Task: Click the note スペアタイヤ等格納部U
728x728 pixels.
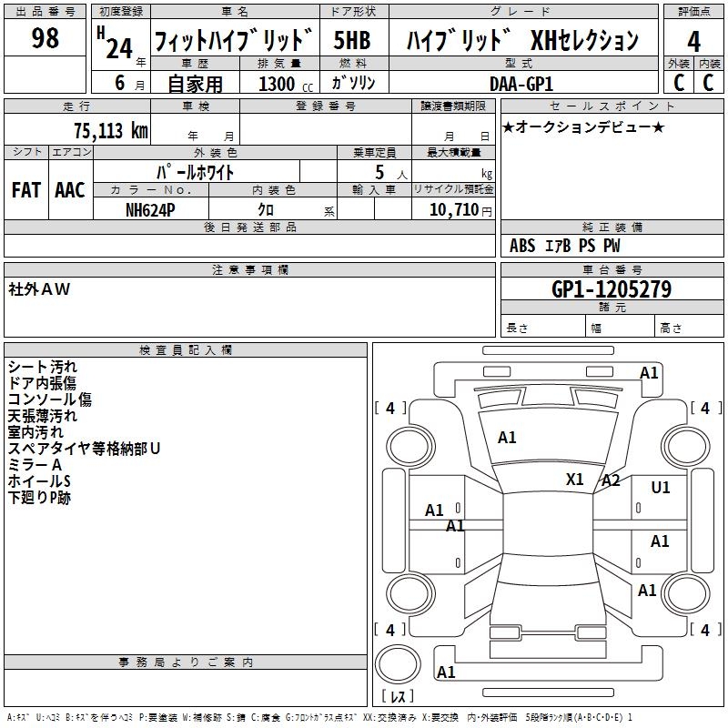Action: pos(84,449)
